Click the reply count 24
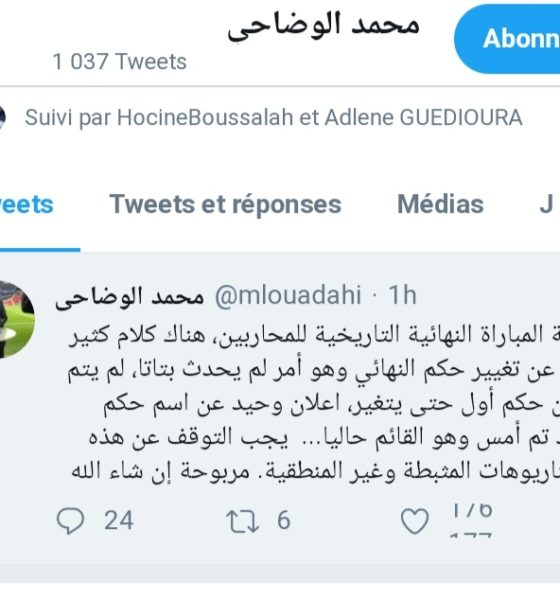The height and width of the screenshot is (600, 560). point(119,520)
